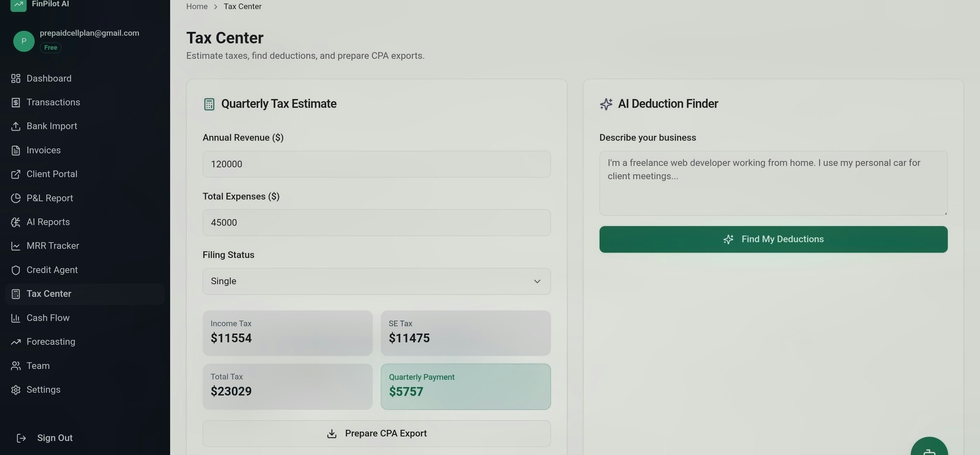Click the MRR Tracker line chart icon
Image resolution: width=980 pixels, height=455 pixels.
[16, 246]
